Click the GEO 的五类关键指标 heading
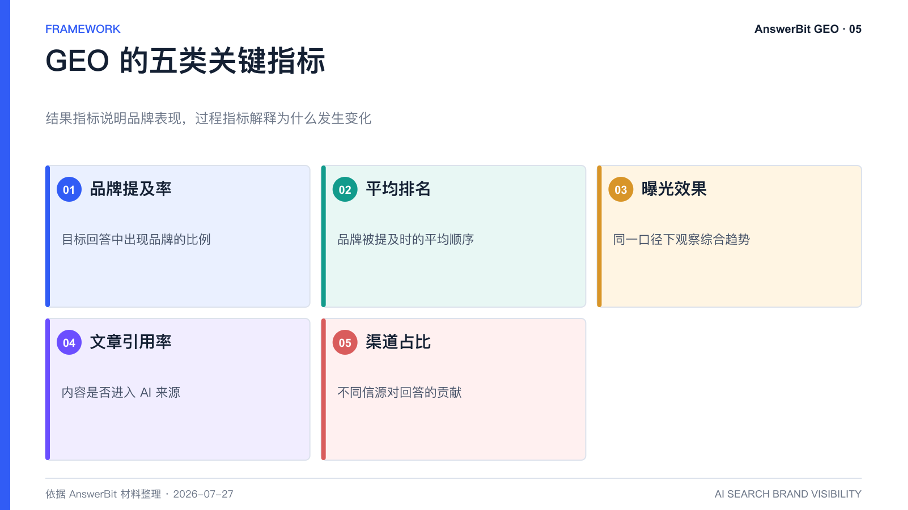This screenshot has width=908, height=510. pyautogui.click(x=185, y=61)
